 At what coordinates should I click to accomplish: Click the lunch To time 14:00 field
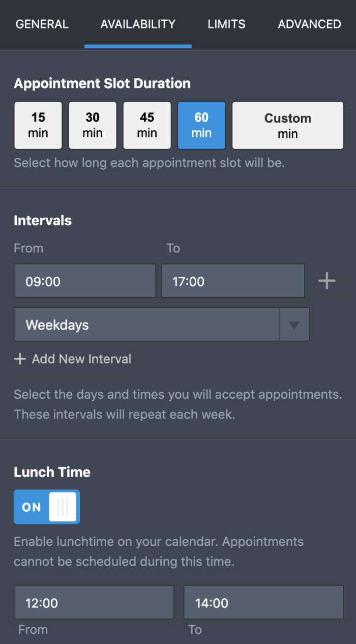click(x=263, y=603)
